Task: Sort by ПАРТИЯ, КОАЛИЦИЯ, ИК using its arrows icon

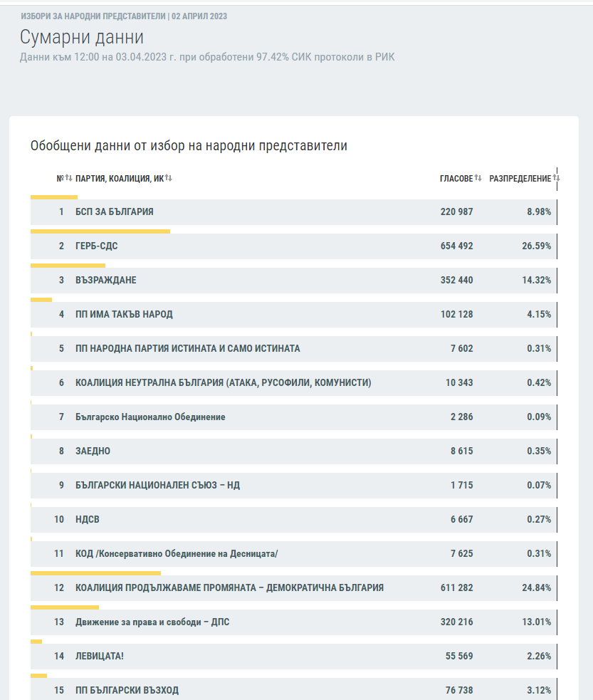Action: coord(169,178)
